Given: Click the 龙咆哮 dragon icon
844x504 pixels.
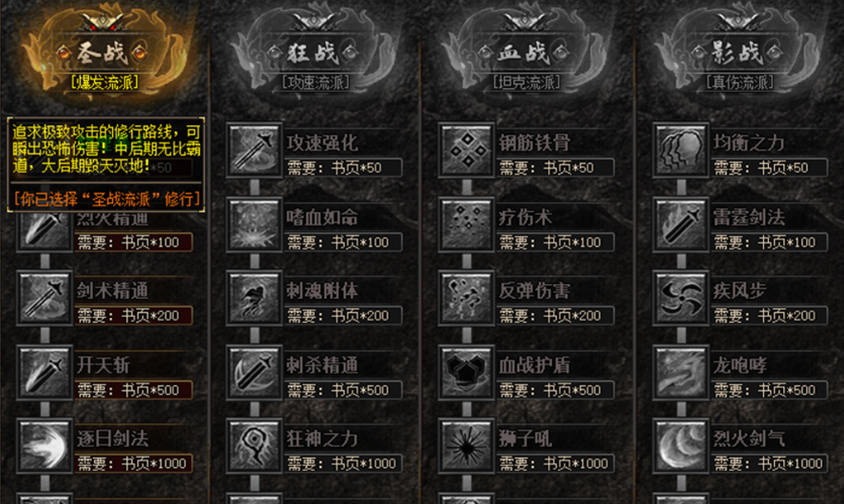Looking at the screenshot, I should [680, 372].
